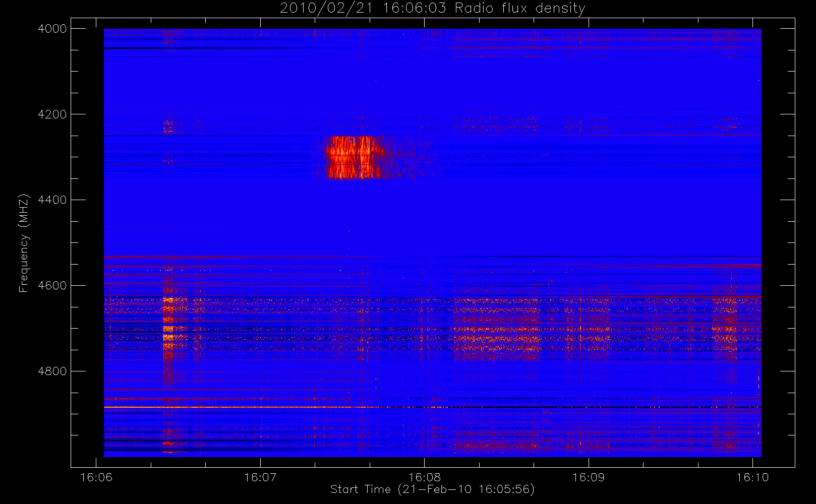Screen dimensions: 816x504
Task: Click the 4200 frequency axis label
Action: point(52,114)
